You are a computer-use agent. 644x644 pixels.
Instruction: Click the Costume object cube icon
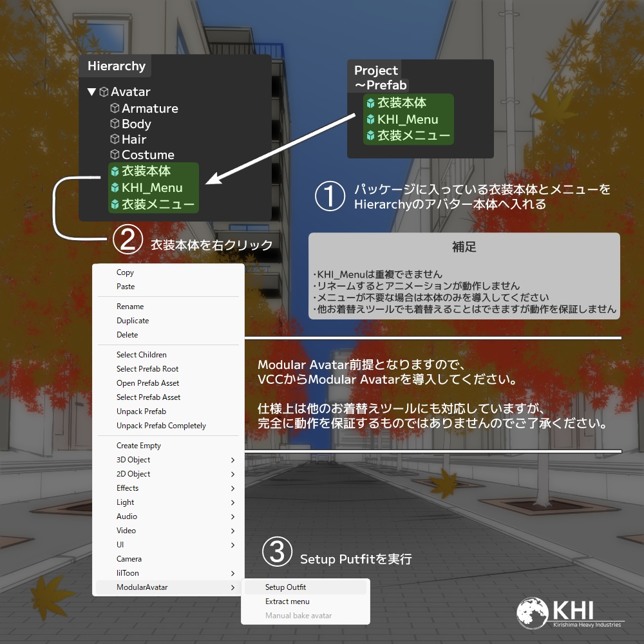[115, 155]
